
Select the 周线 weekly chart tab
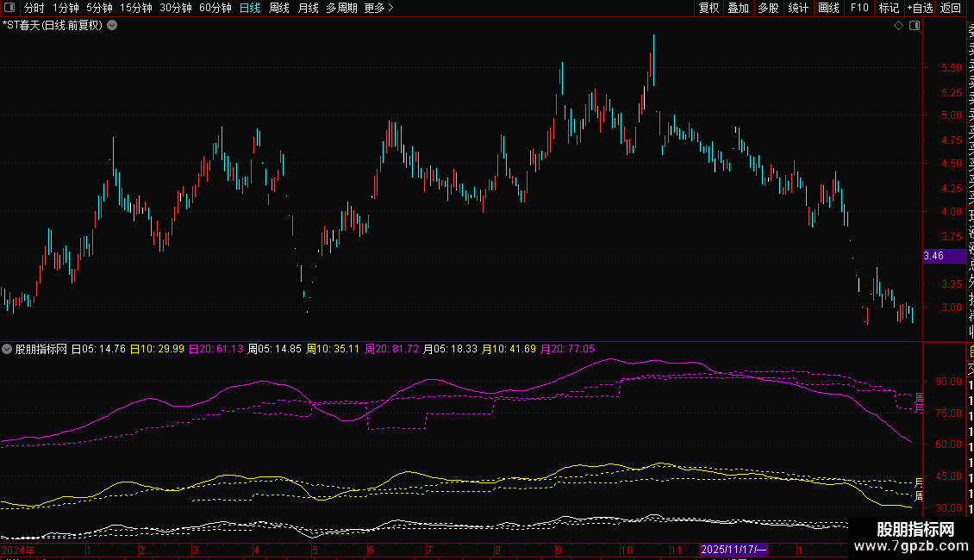pyautogui.click(x=279, y=8)
